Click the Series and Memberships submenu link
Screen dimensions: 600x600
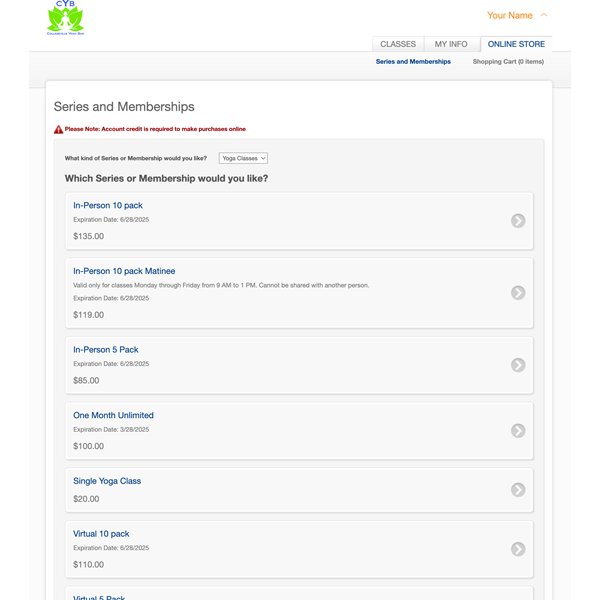click(413, 62)
